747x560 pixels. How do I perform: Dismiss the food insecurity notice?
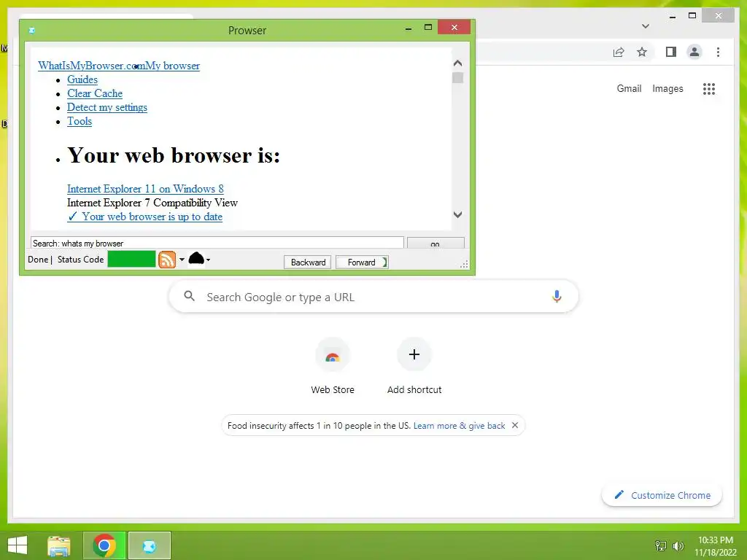tap(515, 425)
